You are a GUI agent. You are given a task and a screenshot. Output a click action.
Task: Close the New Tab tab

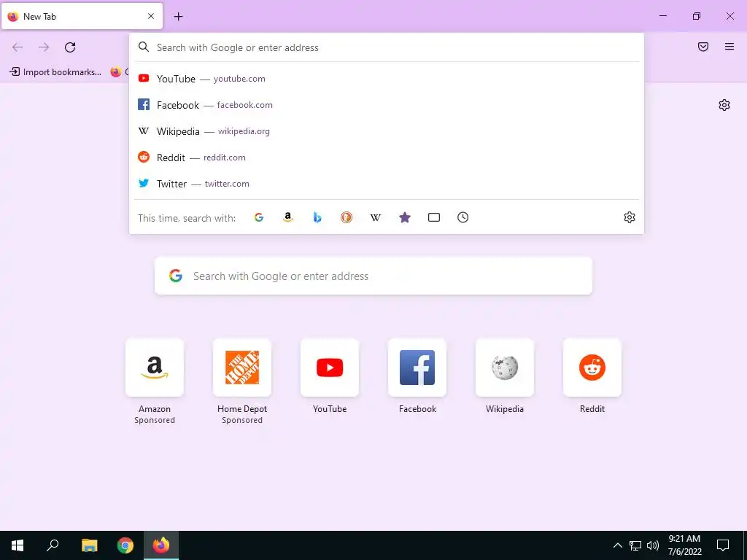click(x=151, y=16)
